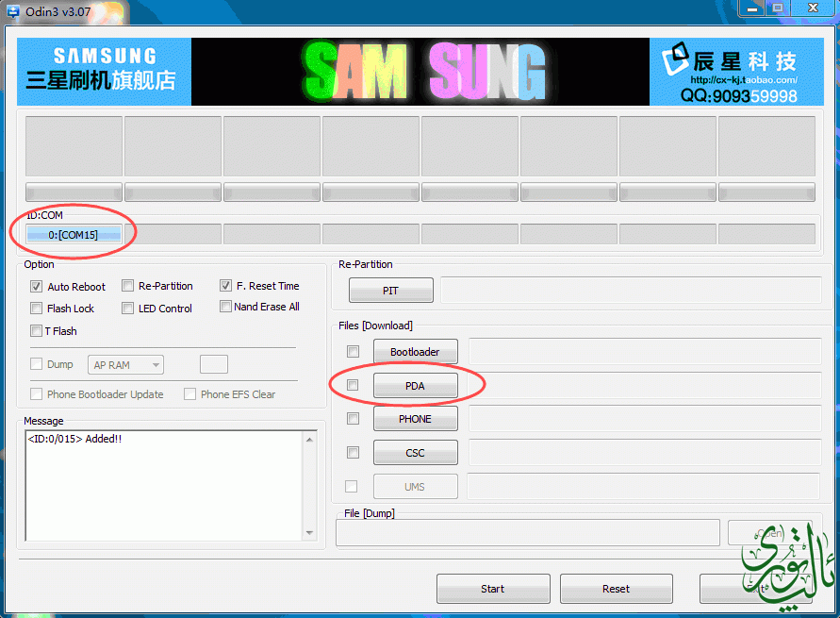840x618 pixels.
Task: Click the PHONE file path field
Action: pyautogui.click(x=645, y=419)
